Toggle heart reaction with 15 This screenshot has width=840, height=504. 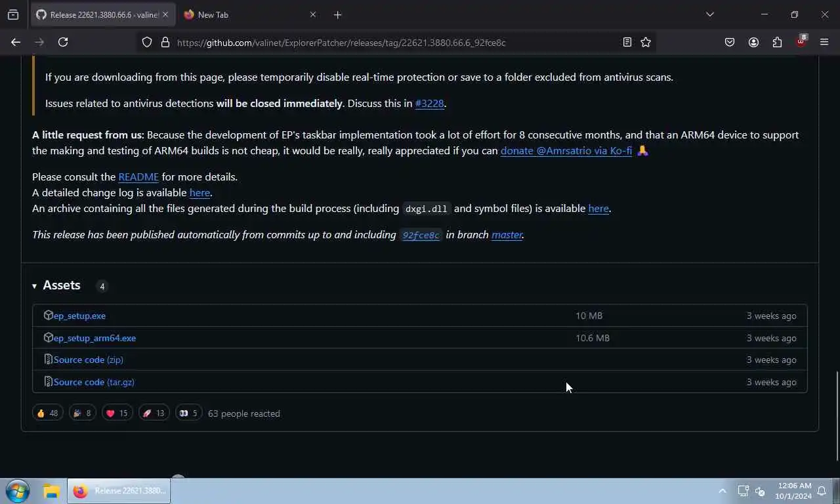117,413
